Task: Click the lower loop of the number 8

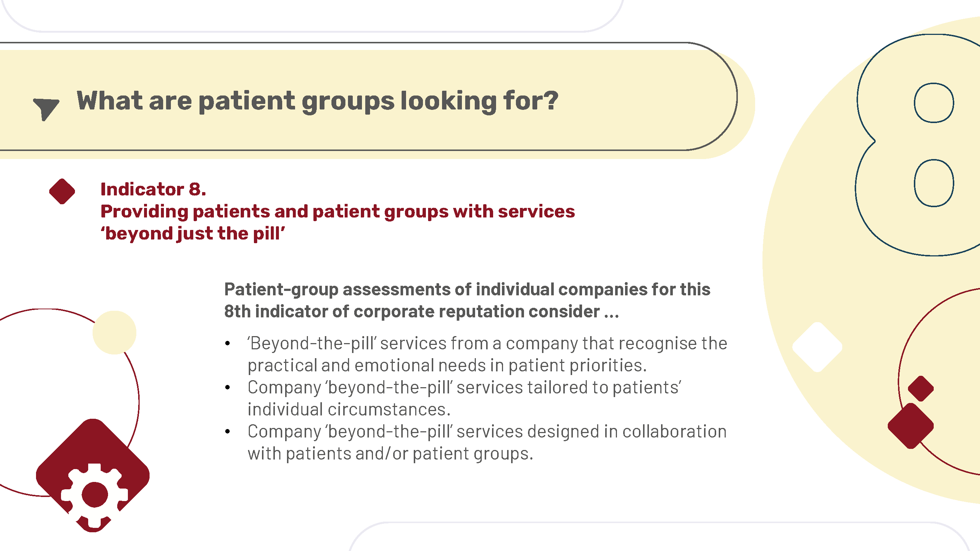Action: pyautogui.click(x=934, y=183)
